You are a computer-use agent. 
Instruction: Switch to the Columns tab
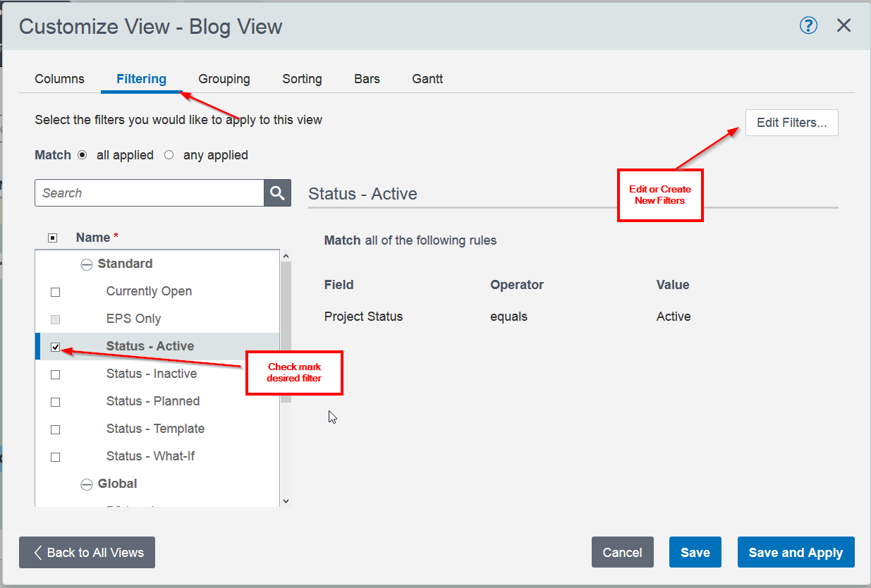click(x=59, y=79)
